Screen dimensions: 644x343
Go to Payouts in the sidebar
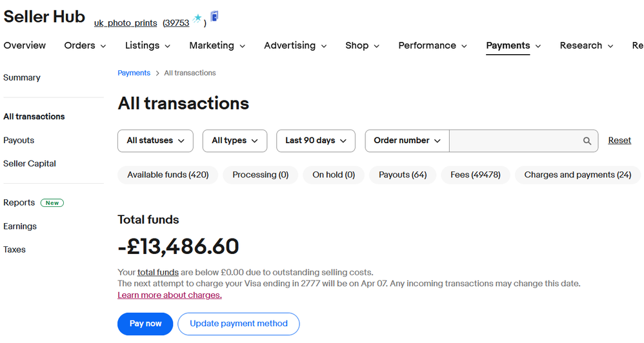[19, 141]
